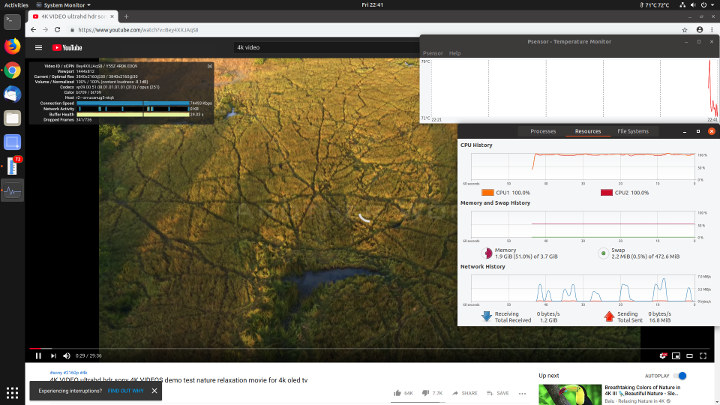Pause the video with the player button
720x405 pixels.
click(38, 355)
